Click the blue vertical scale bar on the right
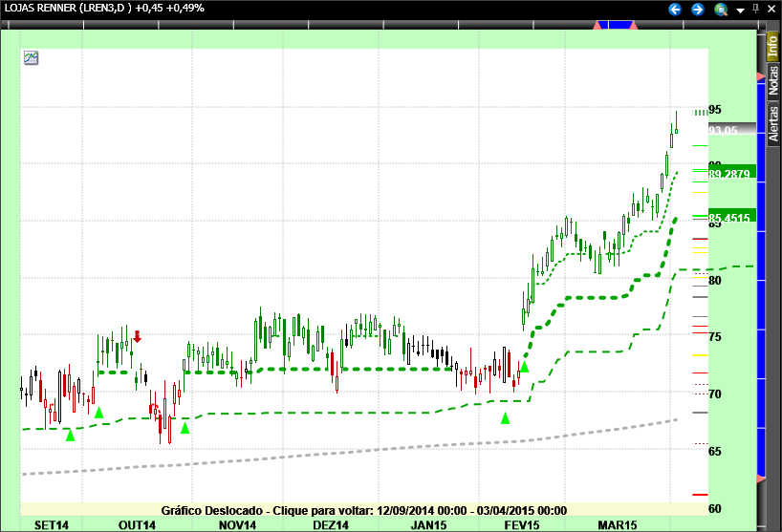 pos(761,287)
